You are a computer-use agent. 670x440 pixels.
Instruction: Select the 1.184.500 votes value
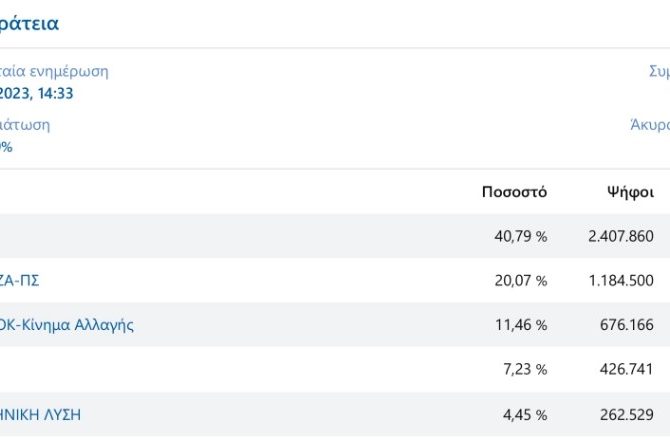pos(621,281)
